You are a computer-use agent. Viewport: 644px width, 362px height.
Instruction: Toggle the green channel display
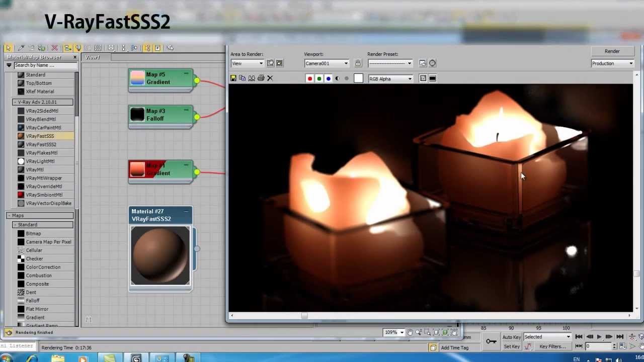coord(319,78)
